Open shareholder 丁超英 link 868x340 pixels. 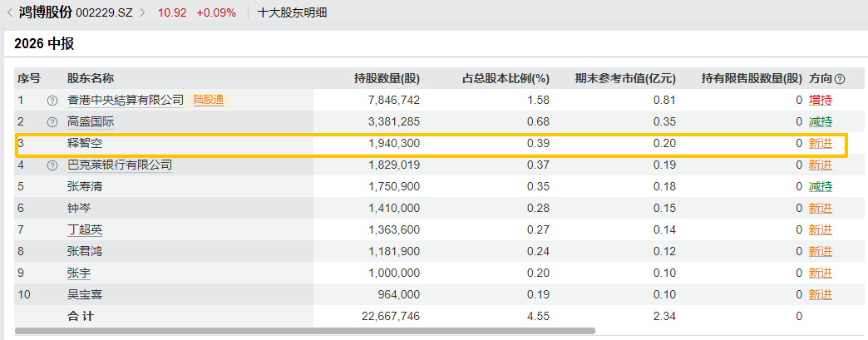85,229
